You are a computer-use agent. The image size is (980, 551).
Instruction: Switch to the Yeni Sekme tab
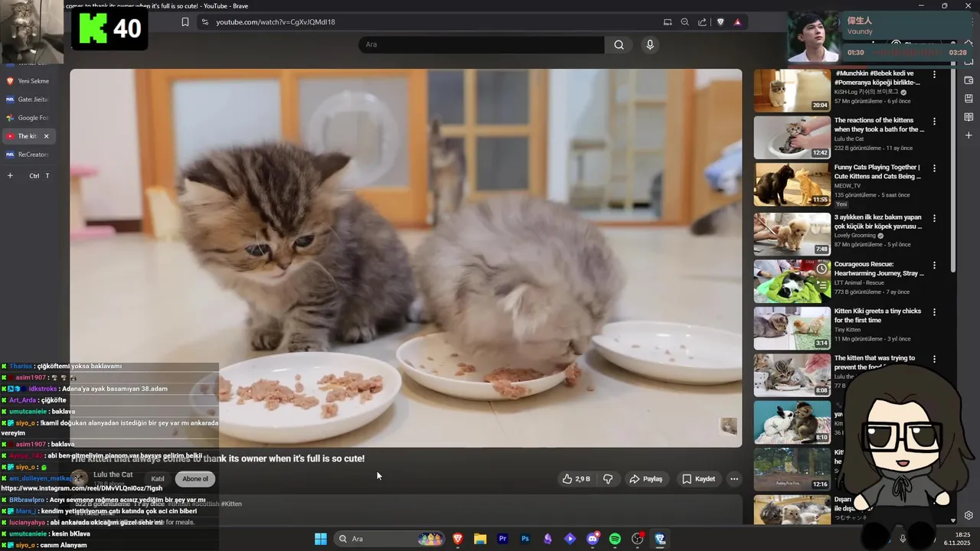(28, 81)
